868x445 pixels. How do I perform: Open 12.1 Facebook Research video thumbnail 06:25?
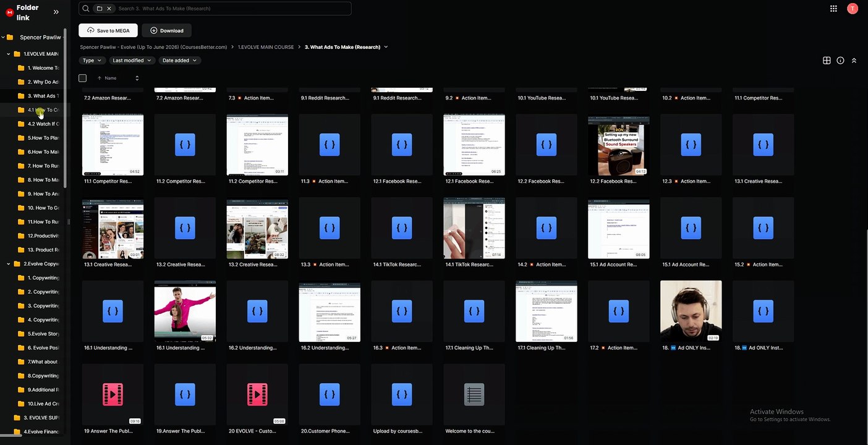(x=474, y=145)
